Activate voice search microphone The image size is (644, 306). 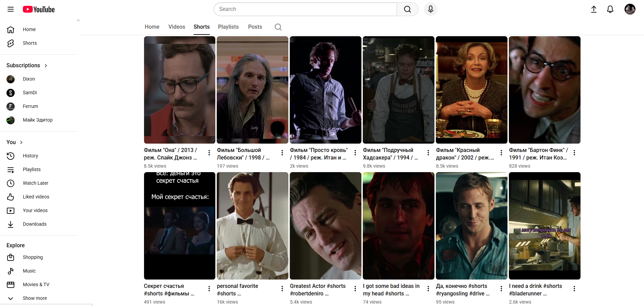point(431,9)
